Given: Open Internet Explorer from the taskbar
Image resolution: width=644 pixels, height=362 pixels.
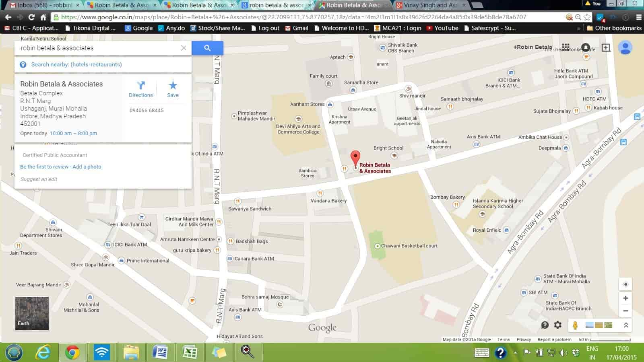Looking at the screenshot, I should pyautogui.click(x=43, y=353).
